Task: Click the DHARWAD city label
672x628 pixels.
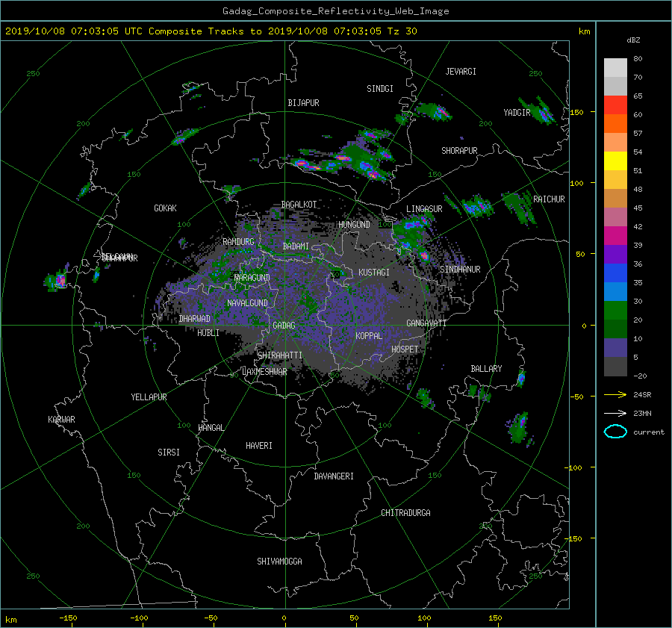Action: coord(195,319)
